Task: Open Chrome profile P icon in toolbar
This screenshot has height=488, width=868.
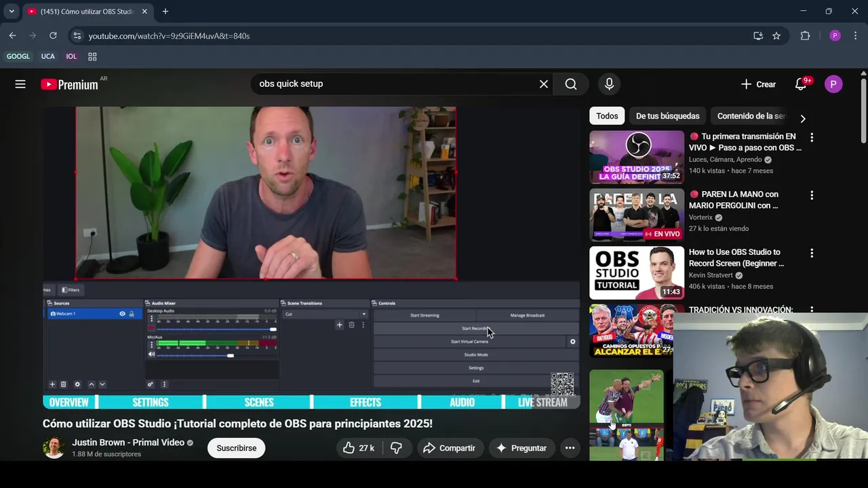Action: point(835,36)
